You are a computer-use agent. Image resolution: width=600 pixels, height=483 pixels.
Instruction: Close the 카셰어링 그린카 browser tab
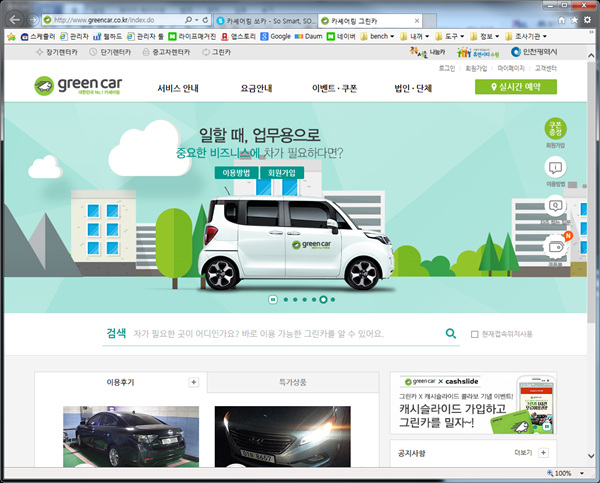pos(417,21)
